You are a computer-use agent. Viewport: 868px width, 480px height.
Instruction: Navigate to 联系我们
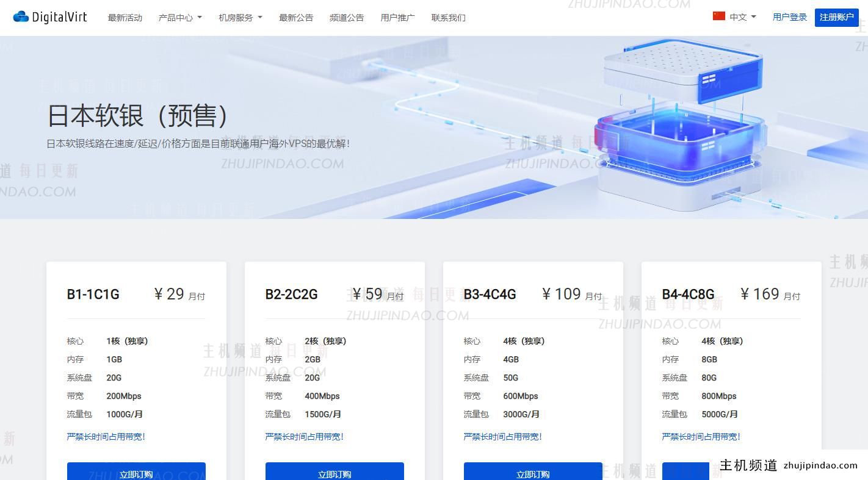tap(449, 18)
